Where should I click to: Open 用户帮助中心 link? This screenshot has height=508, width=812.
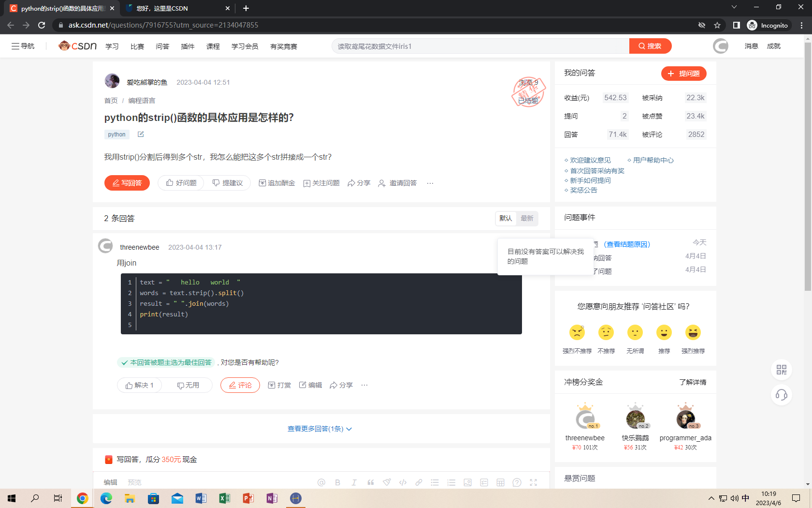click(653, 160)
